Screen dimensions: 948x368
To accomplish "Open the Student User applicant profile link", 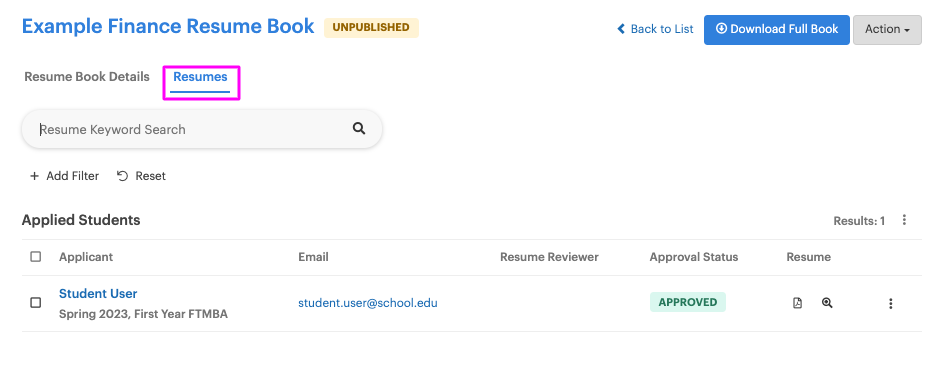I will (98, 293).
